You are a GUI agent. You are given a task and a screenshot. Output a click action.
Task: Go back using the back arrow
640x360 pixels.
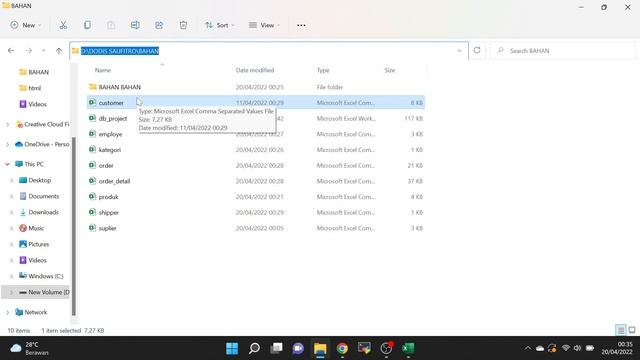pyautogui.click(x=11, y=51)
